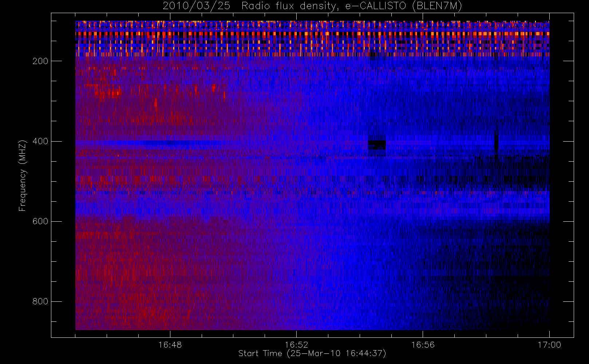Click the 600 frequency tick label
Screen dimensions: 589x364
tap(40, 221)
